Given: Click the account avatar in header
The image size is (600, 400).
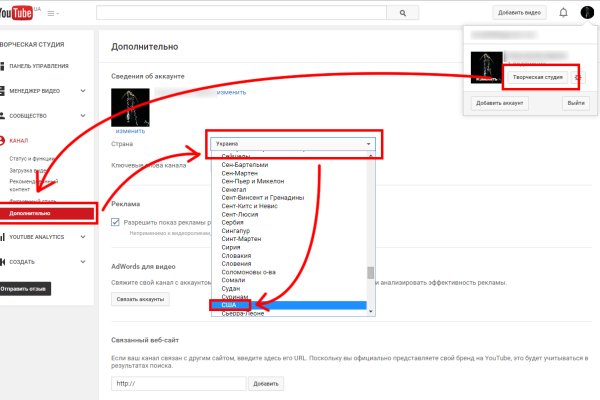Looking at the screenshot, I should pyautogui.click(x=587, y=14).
